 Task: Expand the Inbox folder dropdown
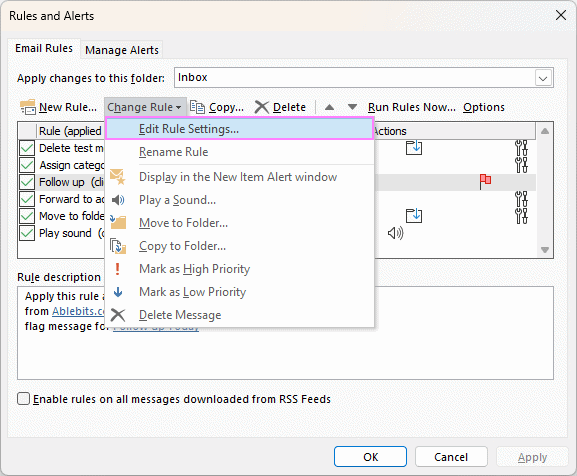[543, 78]
